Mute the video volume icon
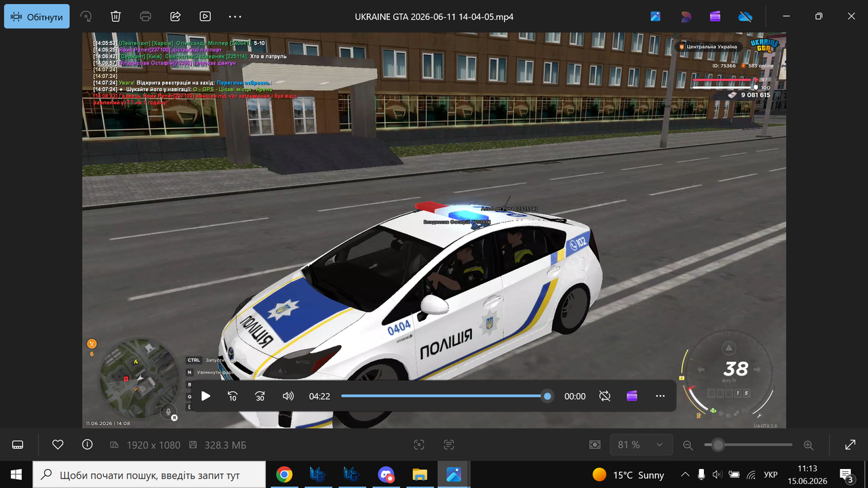This screenshot has height=488, width=868. 288,396
